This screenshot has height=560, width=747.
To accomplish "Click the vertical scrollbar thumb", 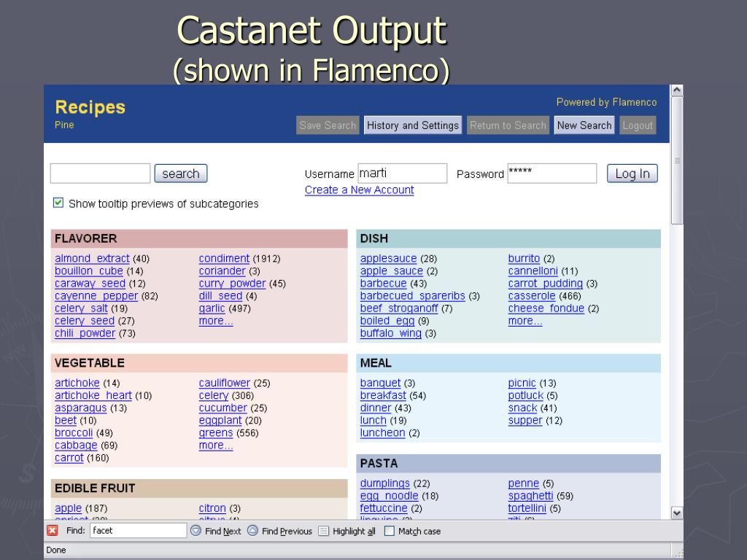I will coord(676,160).
